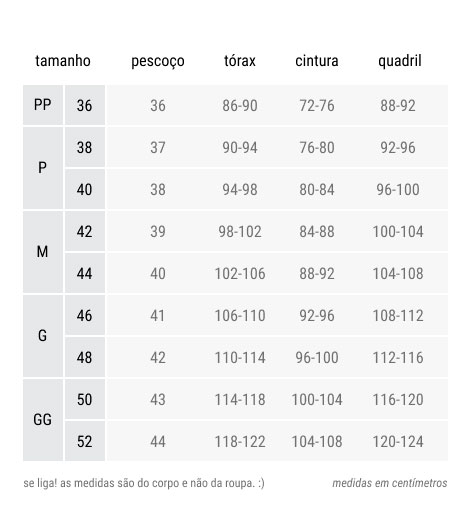Click the 'se liga!' footnote text
466x530 pixels.
click(x=144, y=483)
